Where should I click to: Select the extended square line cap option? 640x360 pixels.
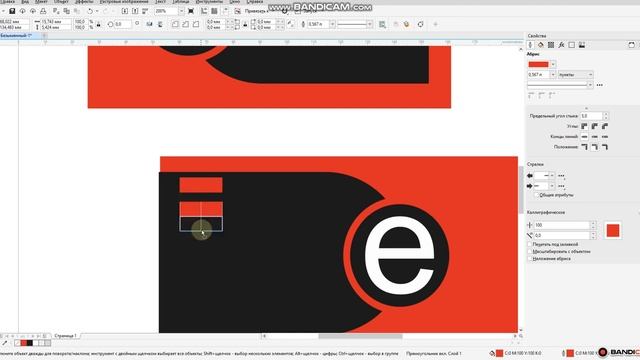pos(605,136)
